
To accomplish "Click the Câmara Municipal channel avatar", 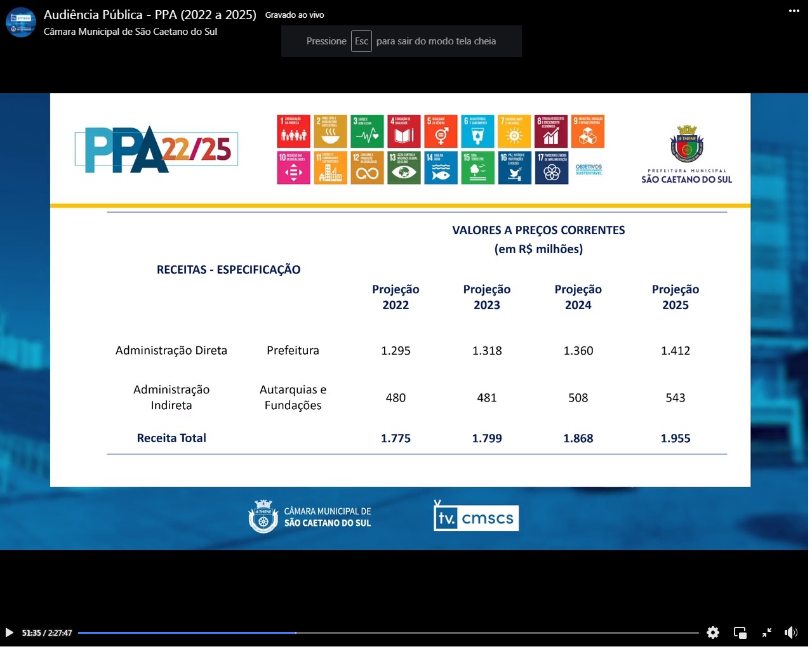I will click(x=20, y=22).
